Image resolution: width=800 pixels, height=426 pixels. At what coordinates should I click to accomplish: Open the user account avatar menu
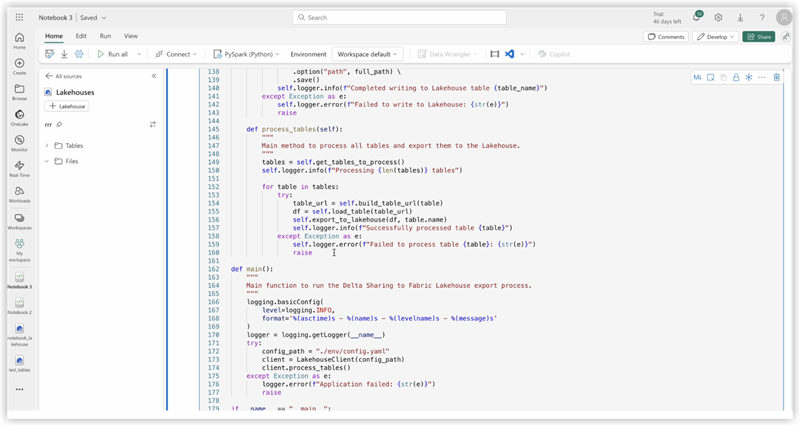[x=784, y=17]
